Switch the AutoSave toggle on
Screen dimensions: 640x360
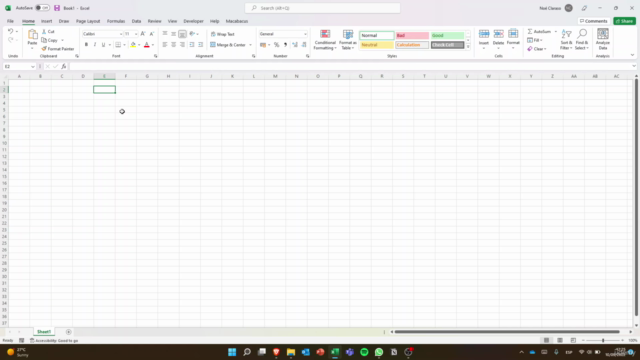pos(42,8)
